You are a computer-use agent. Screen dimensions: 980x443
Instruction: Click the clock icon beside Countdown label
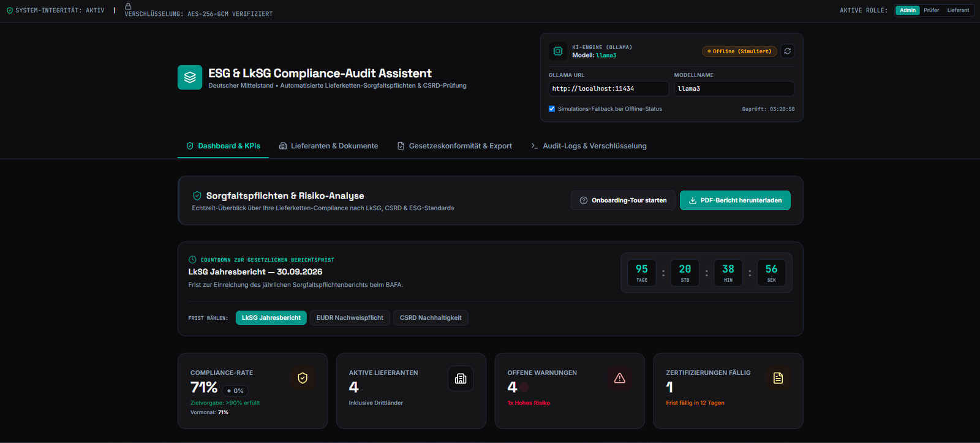[x=192, y=260]
